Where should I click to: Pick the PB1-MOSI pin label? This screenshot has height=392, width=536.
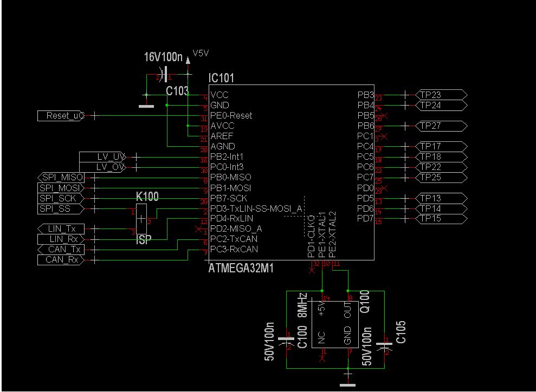click(x=231, y=188)
